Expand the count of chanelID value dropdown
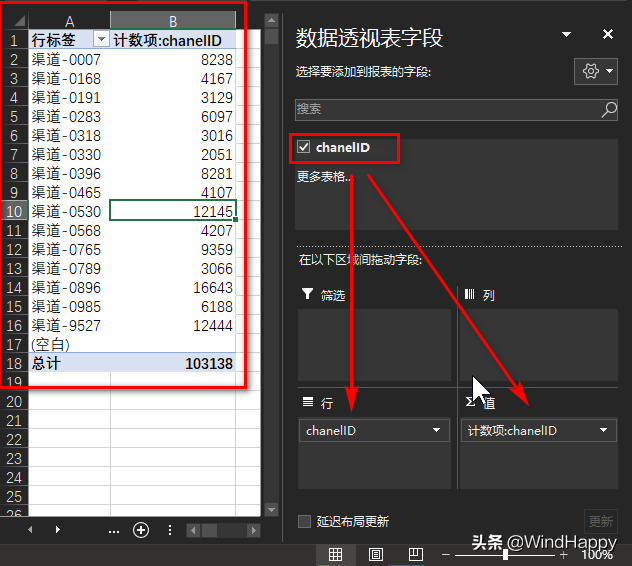Viewport: 632px width, 566px height. click(x=603, y=430)
